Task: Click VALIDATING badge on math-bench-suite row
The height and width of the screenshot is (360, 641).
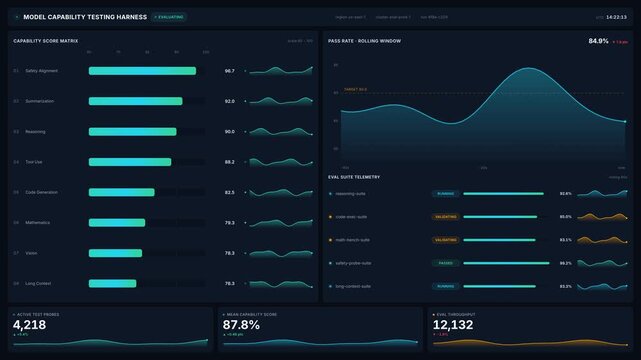Action: click(446, 240)
